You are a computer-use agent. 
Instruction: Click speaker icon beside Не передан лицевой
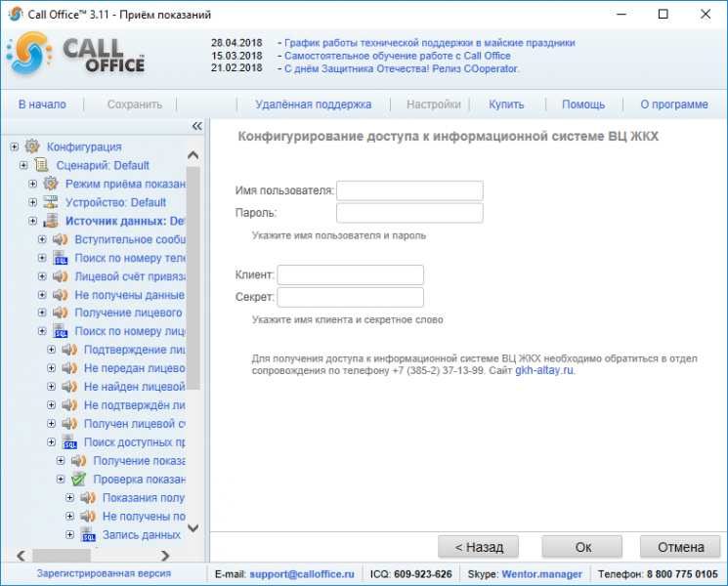coord(69,368)
